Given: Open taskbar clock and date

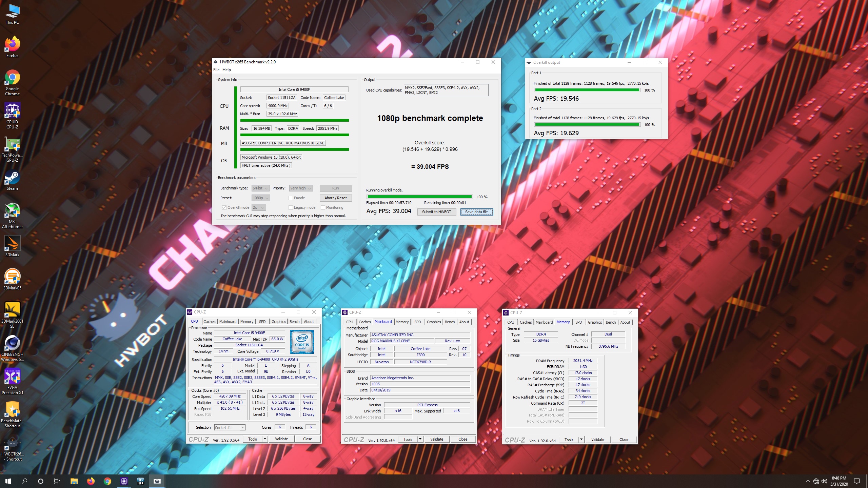Looking at the screenshot, I should (x=839, y=481).
